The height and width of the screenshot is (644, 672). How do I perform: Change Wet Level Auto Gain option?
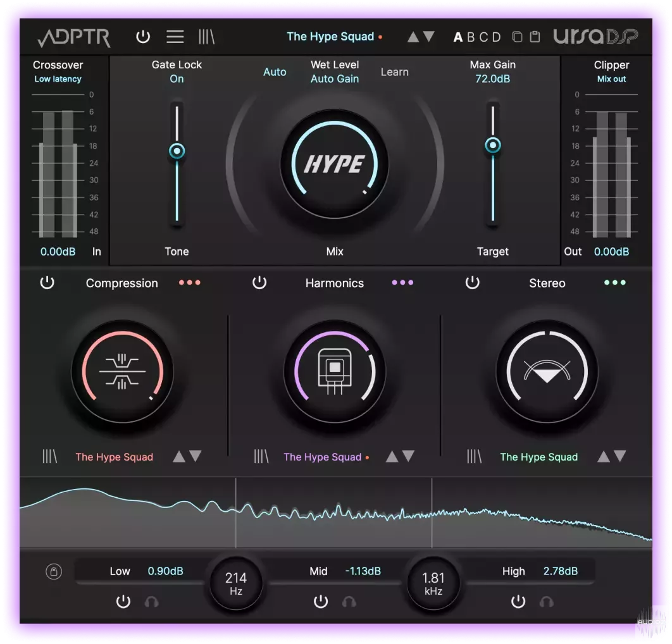click(x=335, y=79)
